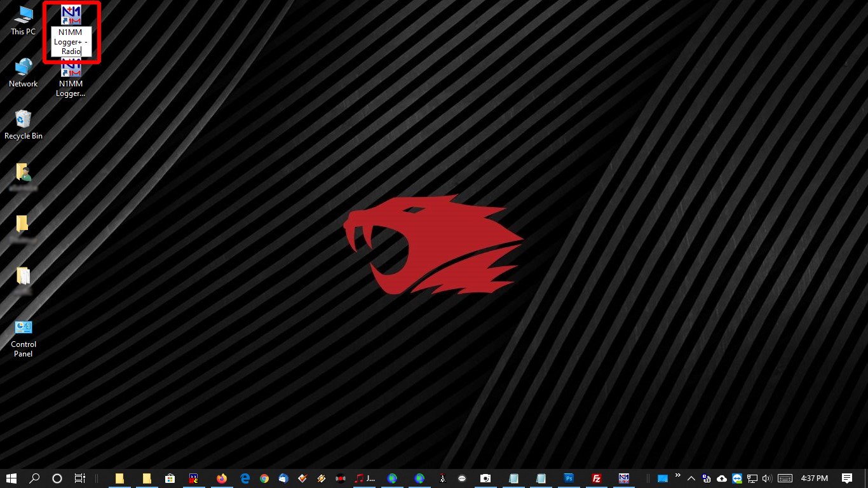Expand the taskbar toolbar double-chevron
Image resolution: width=868 pixels, height=488 pixels.
pyautogui.click(x=677, y=475)
